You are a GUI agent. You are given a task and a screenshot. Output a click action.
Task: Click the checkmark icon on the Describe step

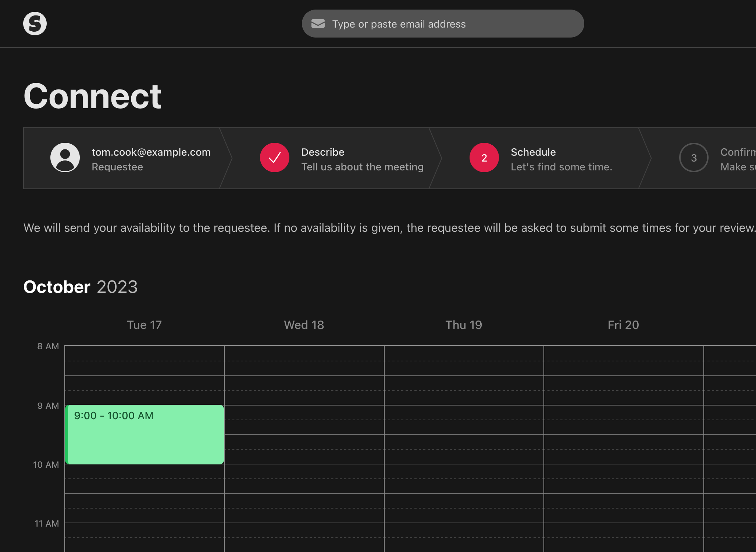click(274, 158)
